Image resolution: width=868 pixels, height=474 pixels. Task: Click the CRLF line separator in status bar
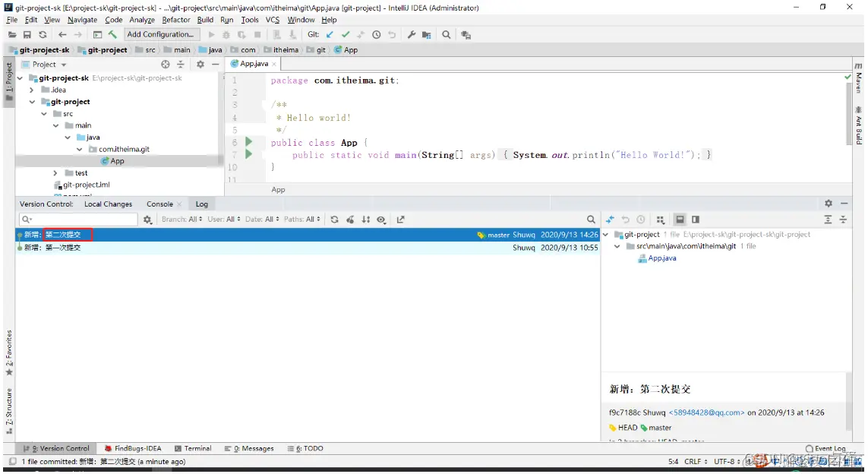[x=696, y=461]
